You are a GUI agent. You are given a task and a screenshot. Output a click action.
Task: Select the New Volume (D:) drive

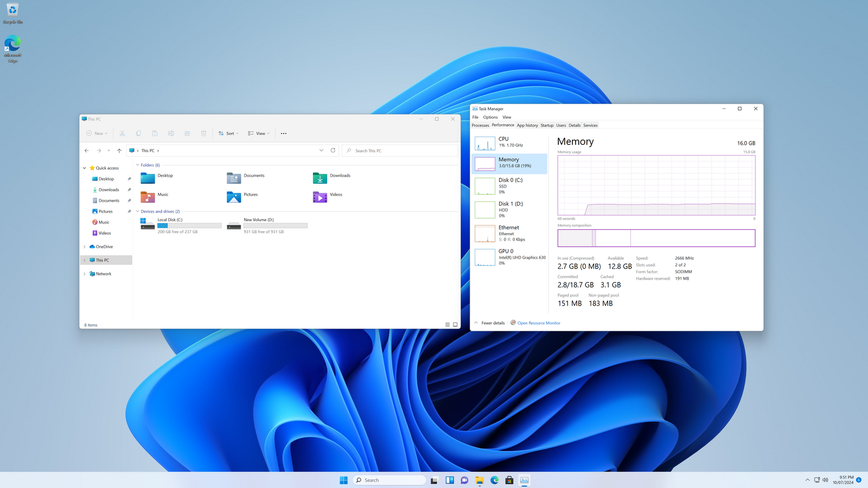click(267, 226)
